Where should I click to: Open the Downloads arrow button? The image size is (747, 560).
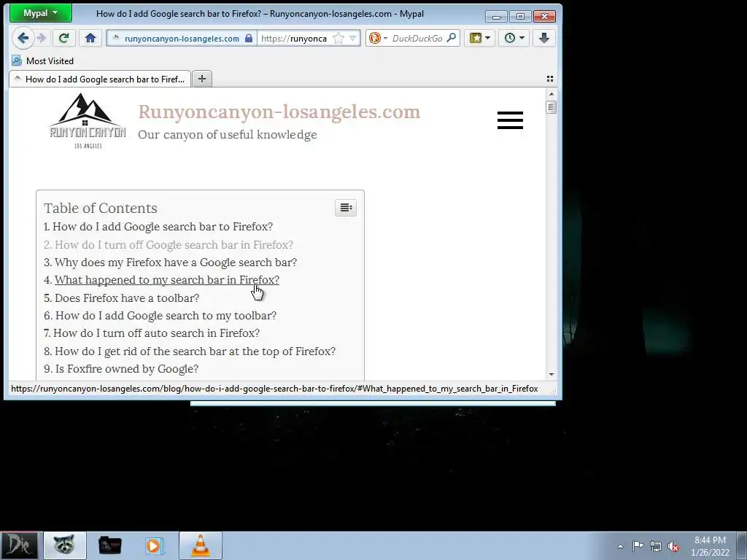point(543,38)
